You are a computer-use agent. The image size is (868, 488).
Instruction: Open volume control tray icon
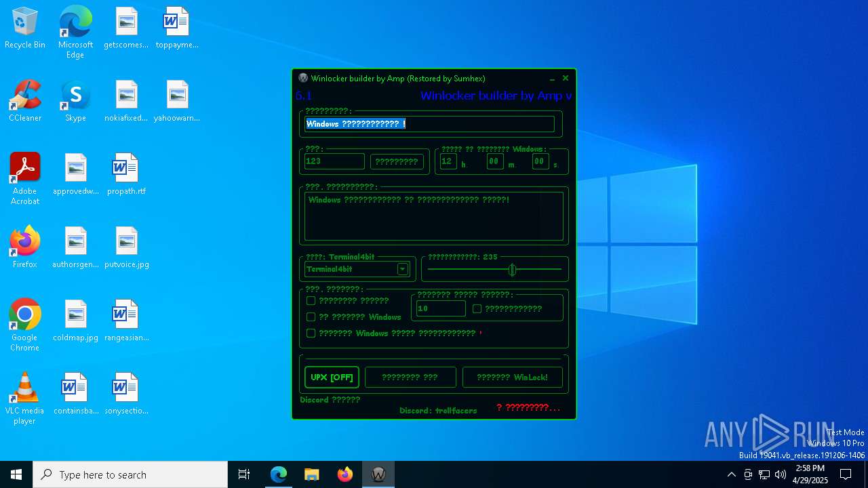click(781, 474)
